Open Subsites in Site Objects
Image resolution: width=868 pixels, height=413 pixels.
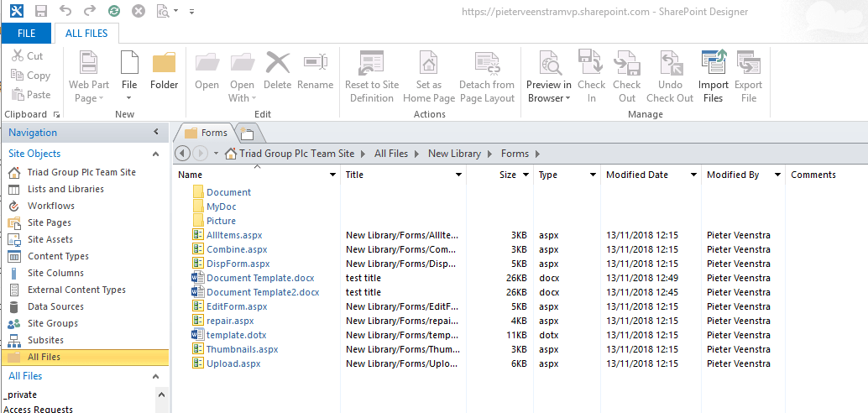(x=45, y=340)
